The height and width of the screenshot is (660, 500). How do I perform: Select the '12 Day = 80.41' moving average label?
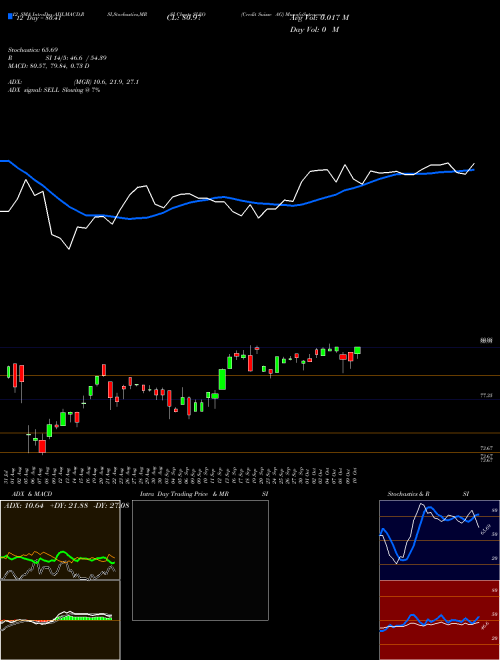[38, 18]
